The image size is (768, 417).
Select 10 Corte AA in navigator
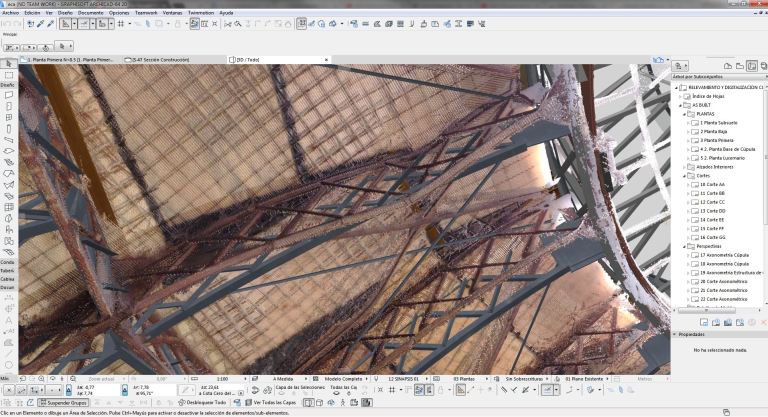(712, 184)
